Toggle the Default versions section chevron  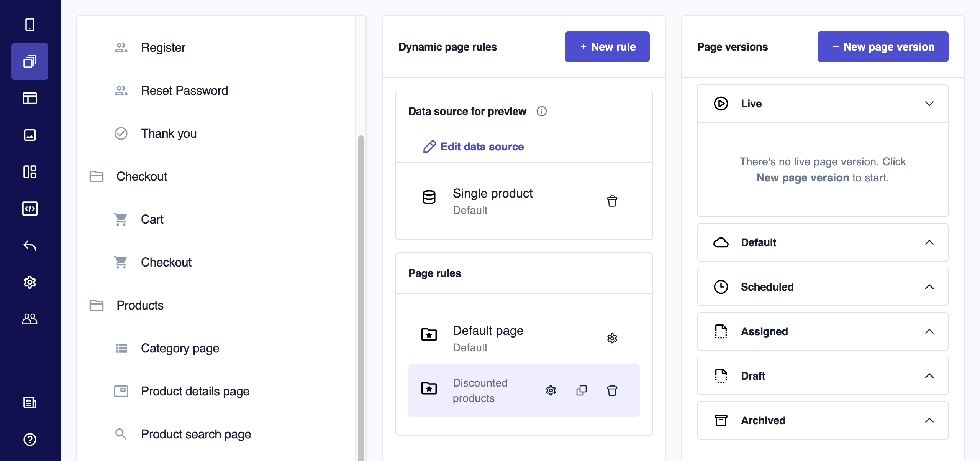pyautogui.click(x=929, y=242)
